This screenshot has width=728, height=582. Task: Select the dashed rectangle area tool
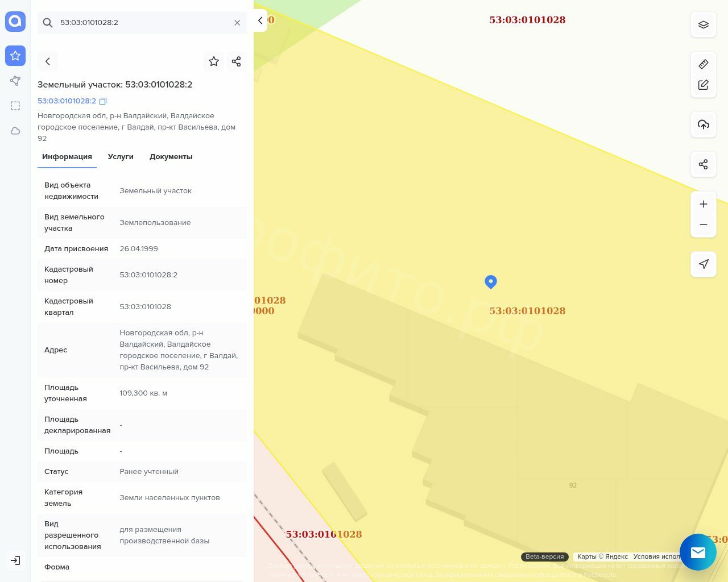(15, 106)
